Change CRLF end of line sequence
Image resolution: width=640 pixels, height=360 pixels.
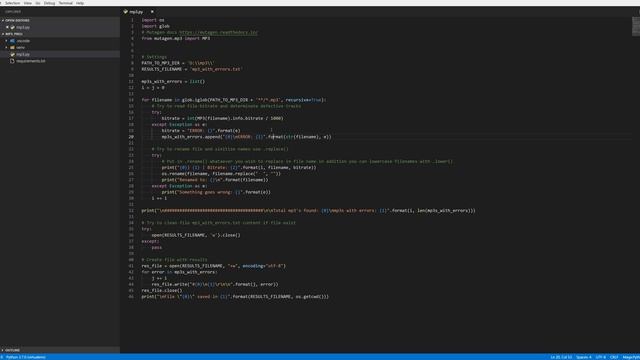coord(614,357)
